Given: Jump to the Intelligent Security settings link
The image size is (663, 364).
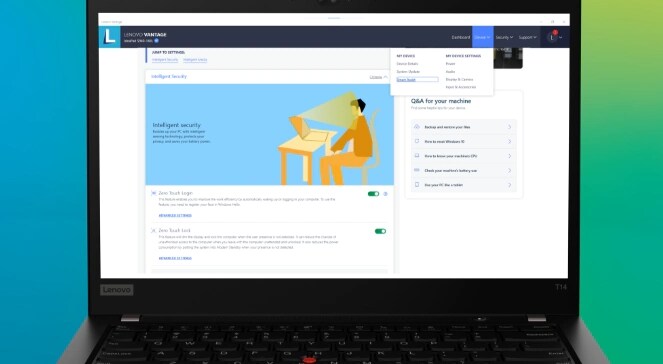Looking at the screenshot, I should 165,60.
